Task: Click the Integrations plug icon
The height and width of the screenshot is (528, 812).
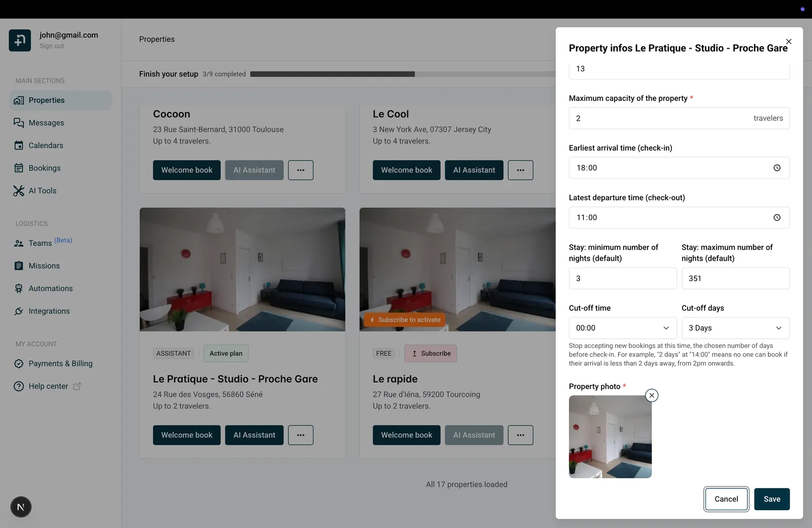Action: pos(19,311)
